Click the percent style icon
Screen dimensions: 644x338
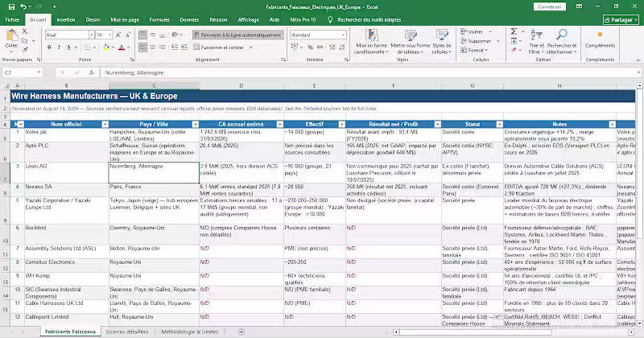tap(311, 47)
